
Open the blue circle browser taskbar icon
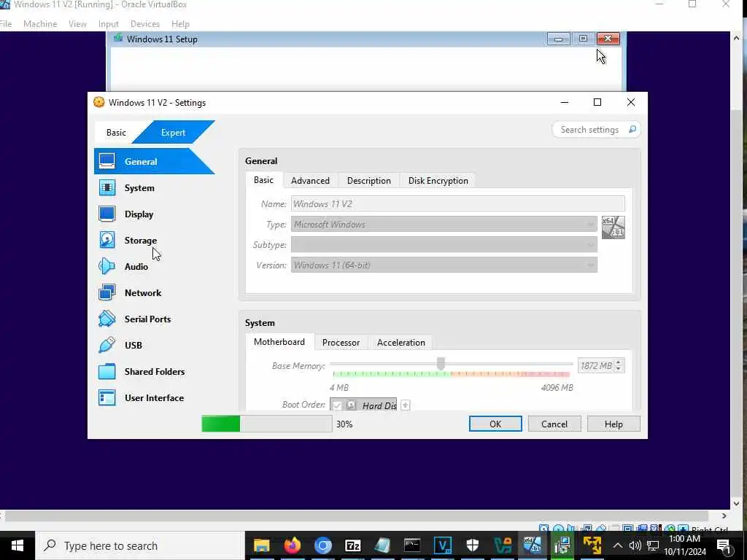322,545
